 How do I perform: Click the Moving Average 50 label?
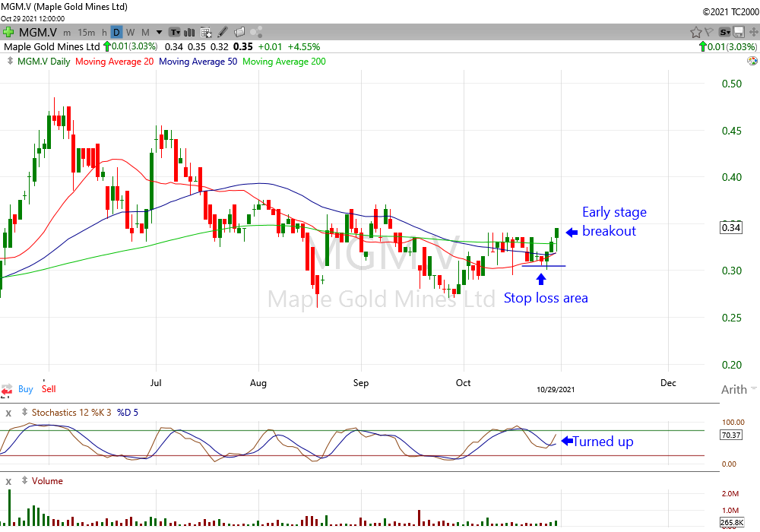tap(198, 62)
